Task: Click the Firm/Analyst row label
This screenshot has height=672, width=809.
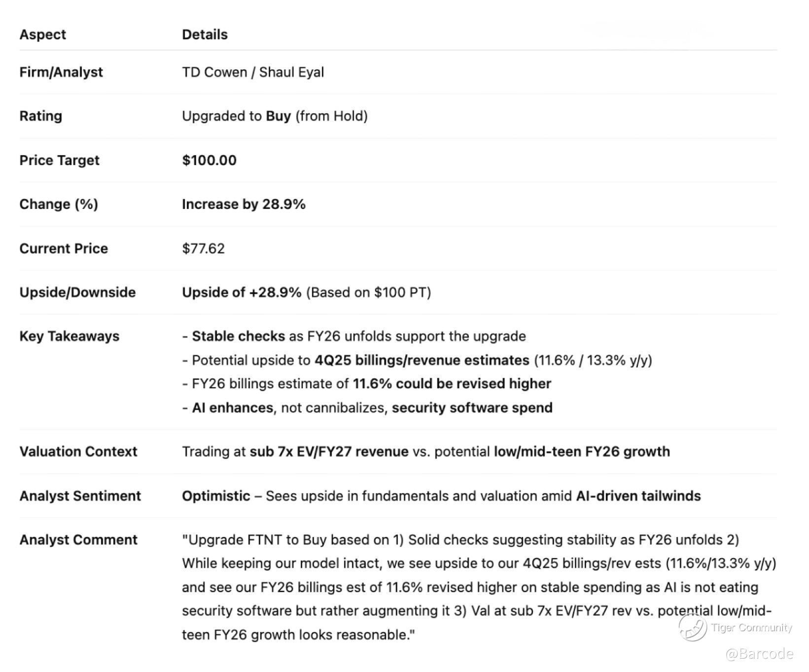Action: click(x=61, y=72)
